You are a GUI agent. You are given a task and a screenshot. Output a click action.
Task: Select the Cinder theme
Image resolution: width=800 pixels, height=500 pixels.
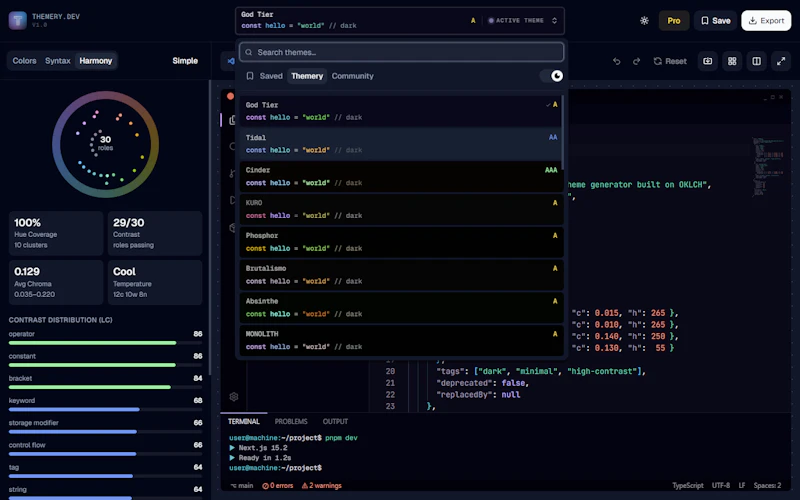pos(401,177)
